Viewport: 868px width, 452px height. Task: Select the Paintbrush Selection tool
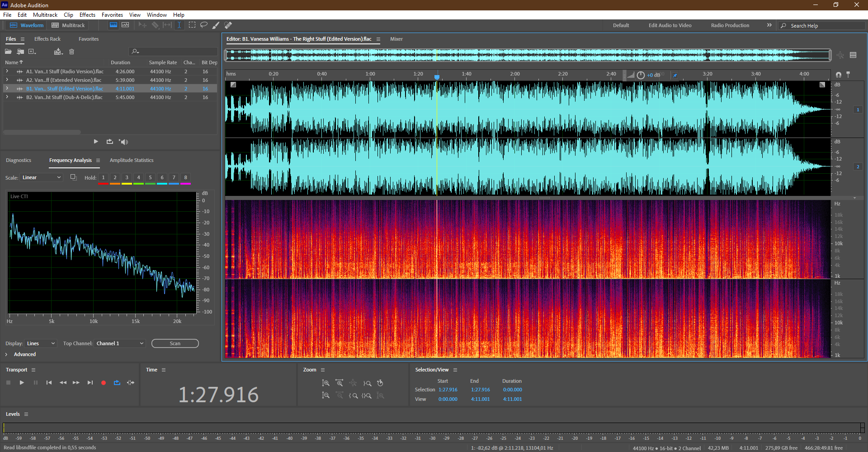point(216,25)
